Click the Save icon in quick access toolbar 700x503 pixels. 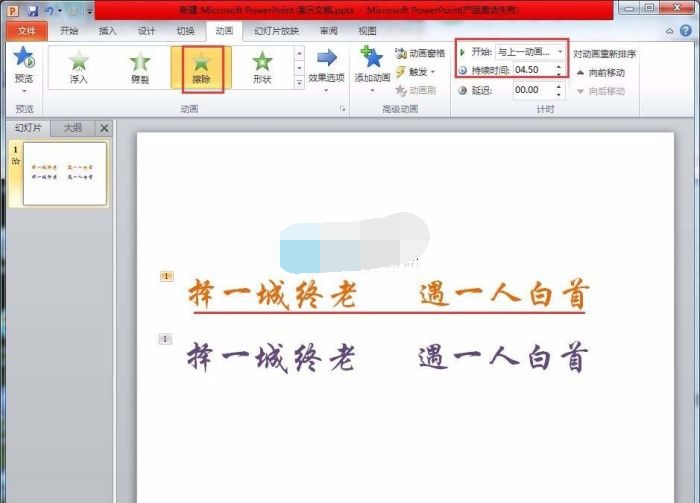(33, 10)
